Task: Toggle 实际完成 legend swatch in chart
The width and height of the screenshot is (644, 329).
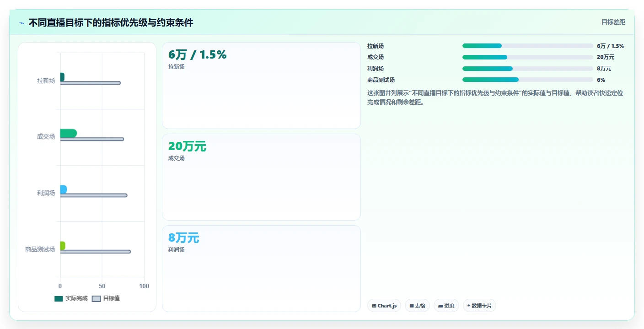Action: pos(59,298)
